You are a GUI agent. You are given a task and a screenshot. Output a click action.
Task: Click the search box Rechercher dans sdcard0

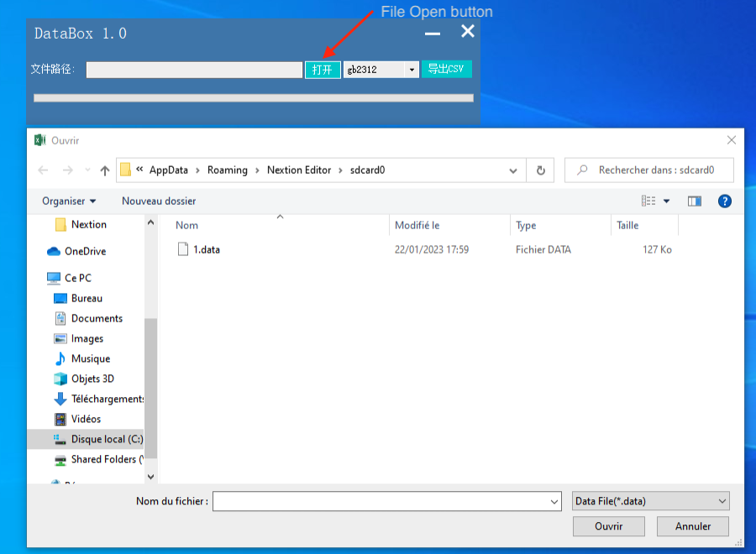(x=649, y=170)
